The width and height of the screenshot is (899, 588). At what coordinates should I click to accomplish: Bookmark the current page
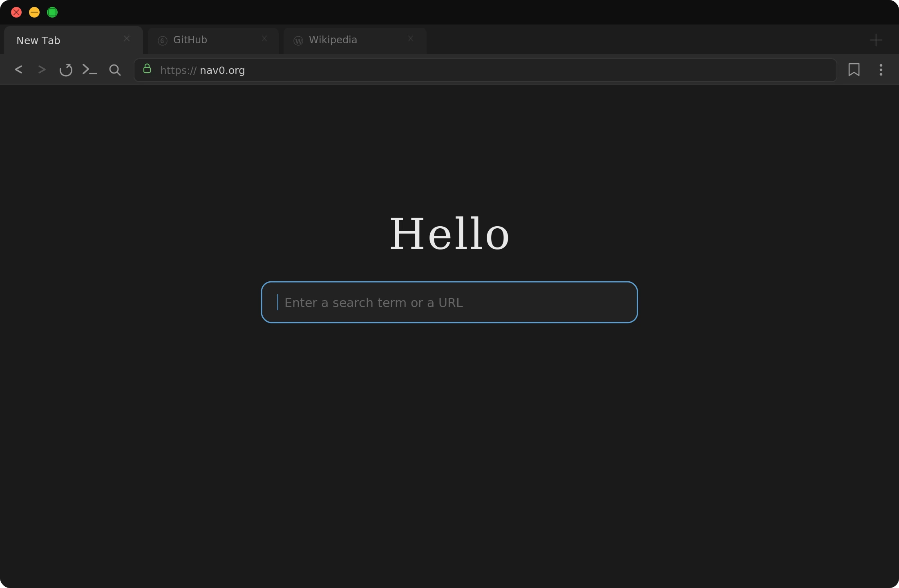coord(854,70)
